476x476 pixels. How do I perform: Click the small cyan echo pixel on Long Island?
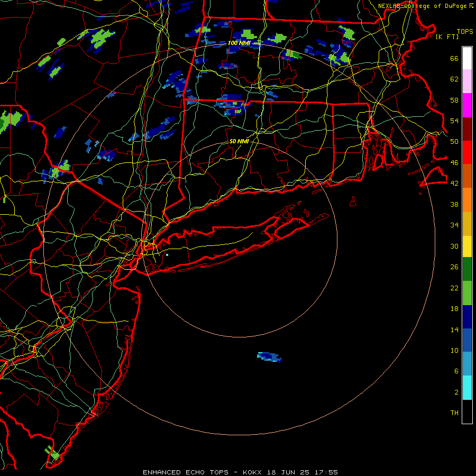click(167, 255)
